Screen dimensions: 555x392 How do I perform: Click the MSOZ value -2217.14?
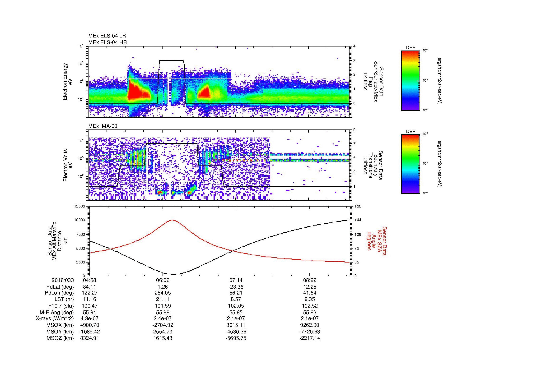click(310, 338)
